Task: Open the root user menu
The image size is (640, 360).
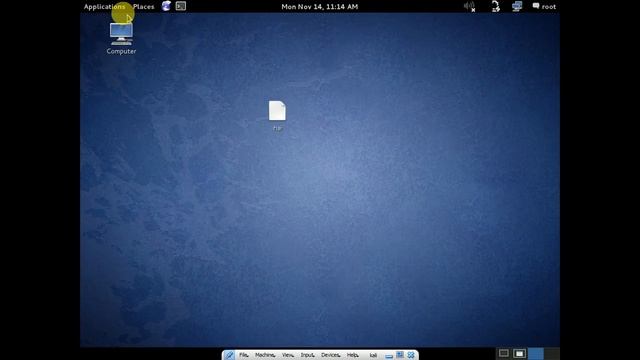Action: (544, 7)
